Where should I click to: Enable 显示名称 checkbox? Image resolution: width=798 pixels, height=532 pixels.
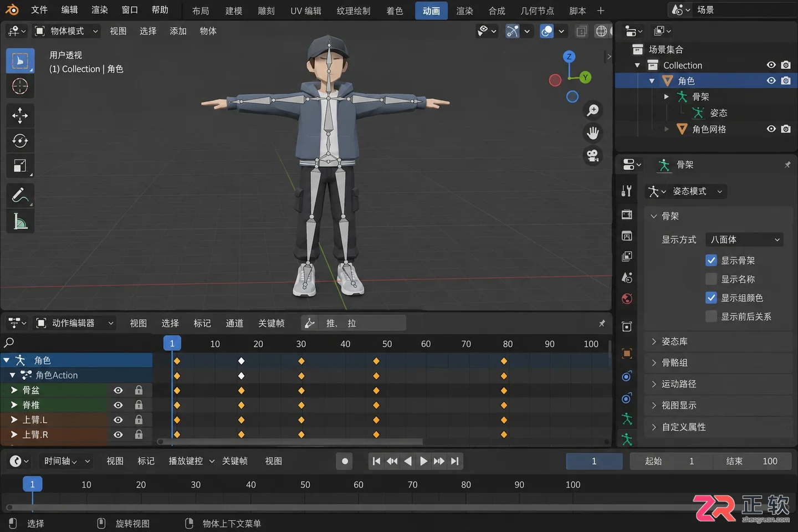tap(711, 279)
